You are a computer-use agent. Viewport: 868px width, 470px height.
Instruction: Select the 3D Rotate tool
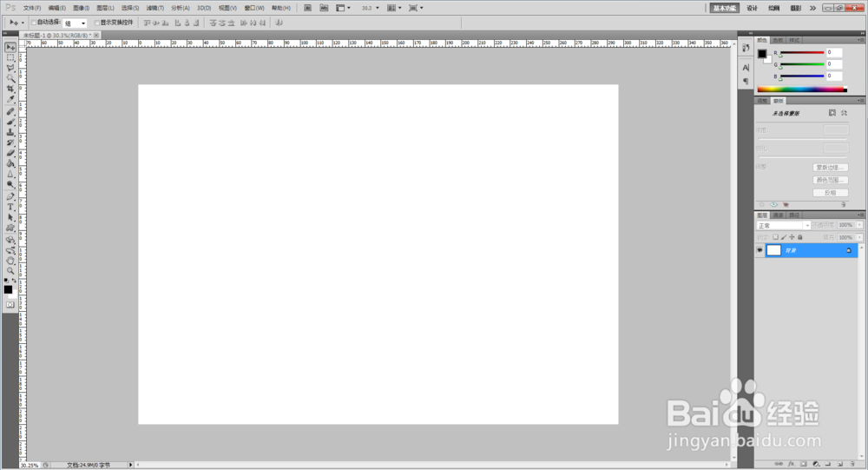click(10, 240)
